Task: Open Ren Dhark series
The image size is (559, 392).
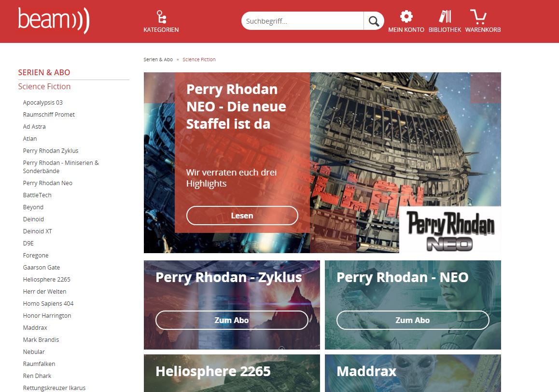Action: click(37, 376)
